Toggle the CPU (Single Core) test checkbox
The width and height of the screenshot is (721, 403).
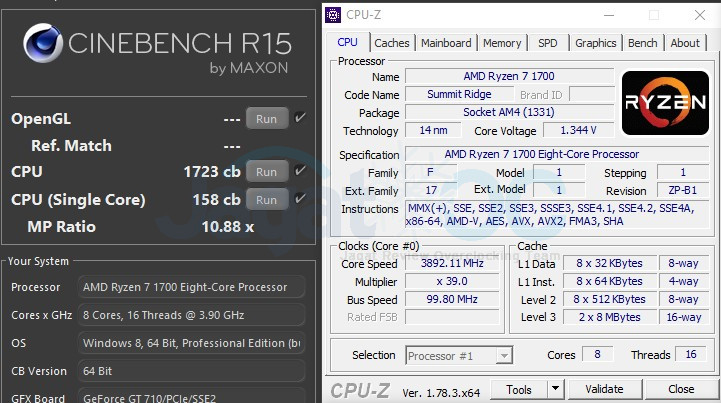click(x=300, y=199)
